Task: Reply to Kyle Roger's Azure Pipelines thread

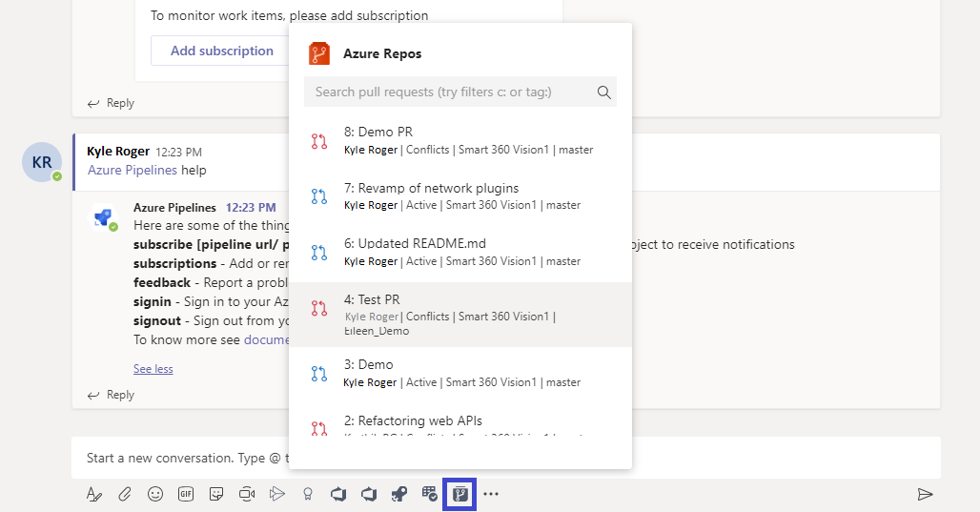Action: (112, 395)
